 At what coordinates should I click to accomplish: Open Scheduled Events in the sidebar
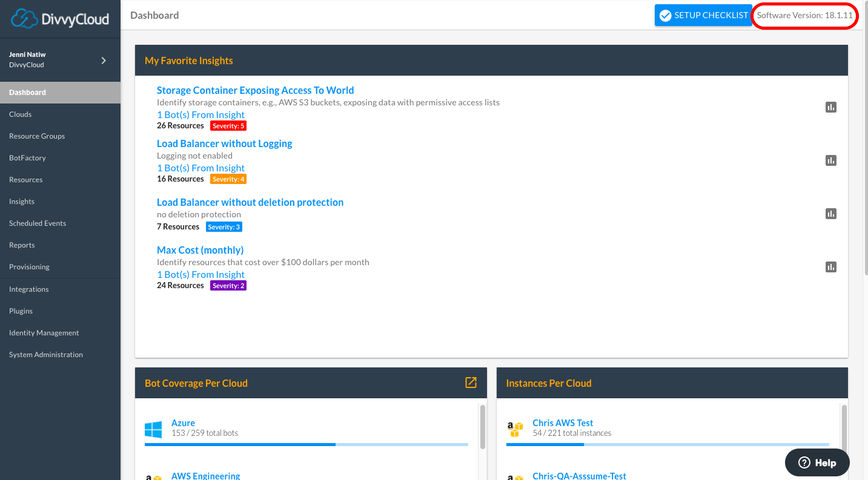click(60, 223)
